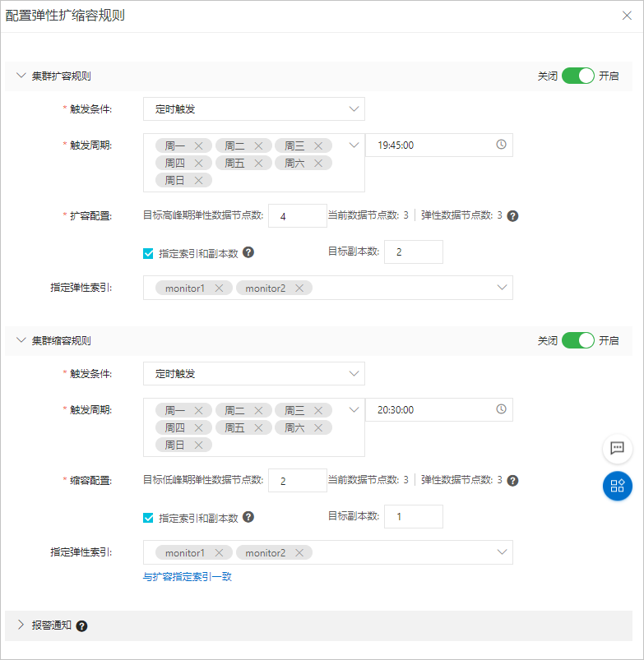Open the floating chat feedback icon
The image size is (644, 660).
618,448
